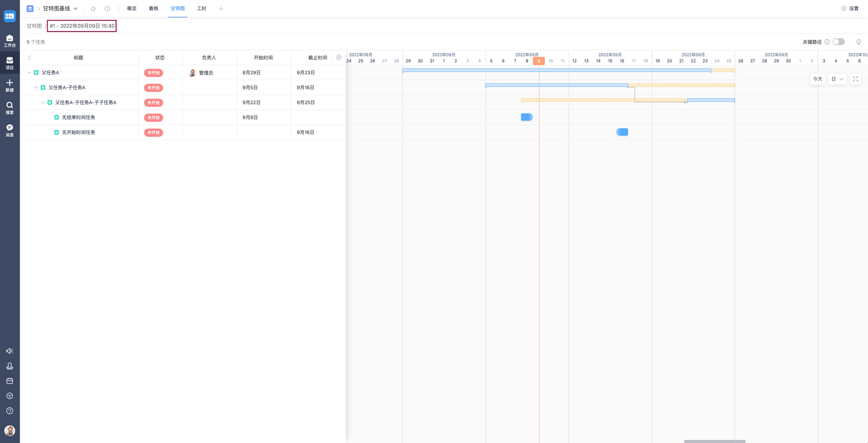Screen dimensions: 868x443
Task: Open the 消息 messages icon in sidebar
Action: 10,130
